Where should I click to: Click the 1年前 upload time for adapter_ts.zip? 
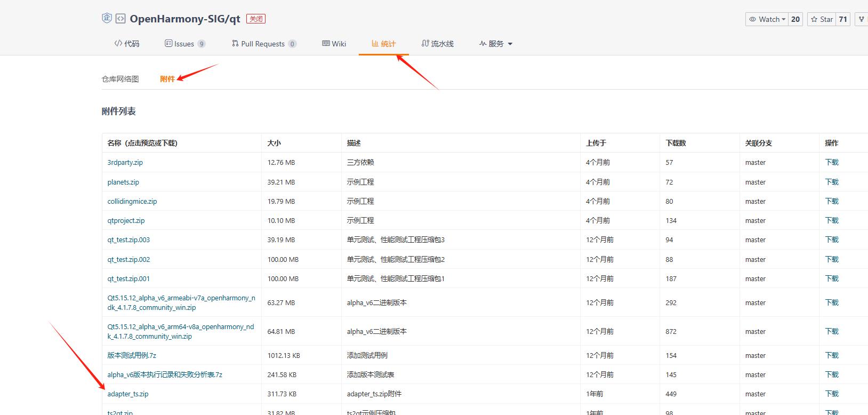594,394
